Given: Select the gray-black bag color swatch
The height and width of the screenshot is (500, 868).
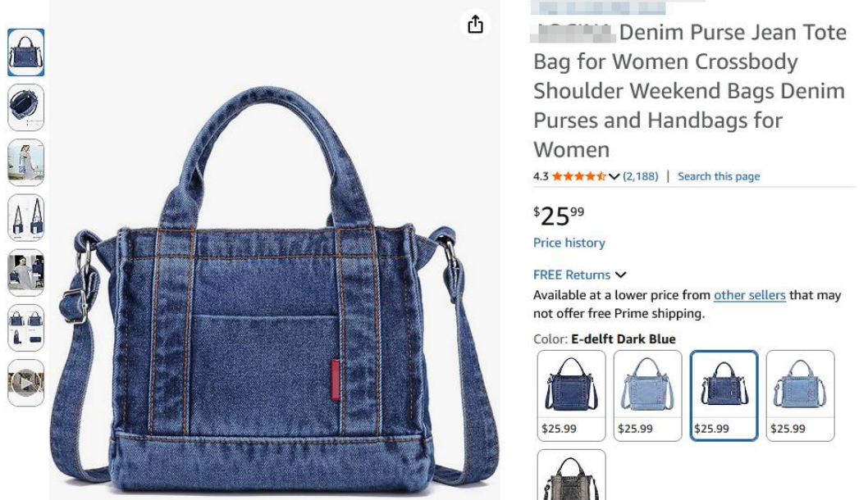Looking at the screenshot, I should pyautogui.click(x=571, y=475).
